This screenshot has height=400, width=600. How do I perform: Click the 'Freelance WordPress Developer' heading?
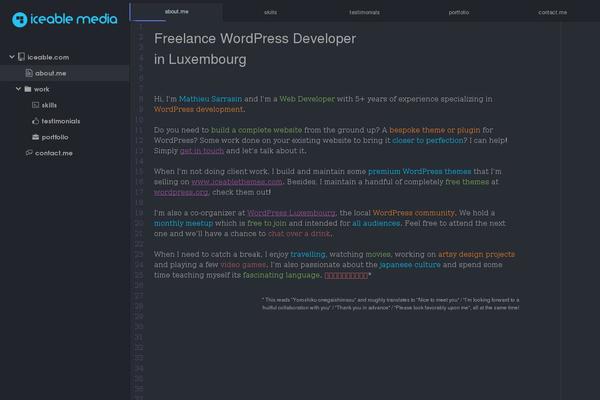(x=255, y=39)
